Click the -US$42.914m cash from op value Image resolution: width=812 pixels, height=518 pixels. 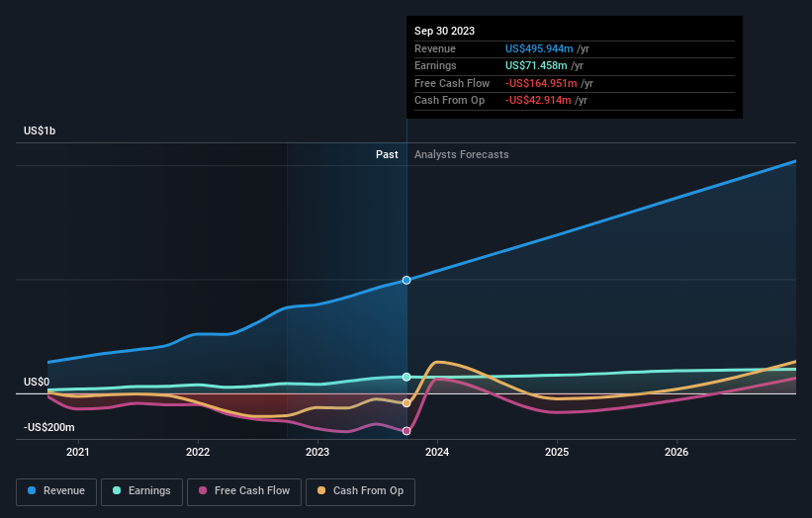tap(538, 101)
